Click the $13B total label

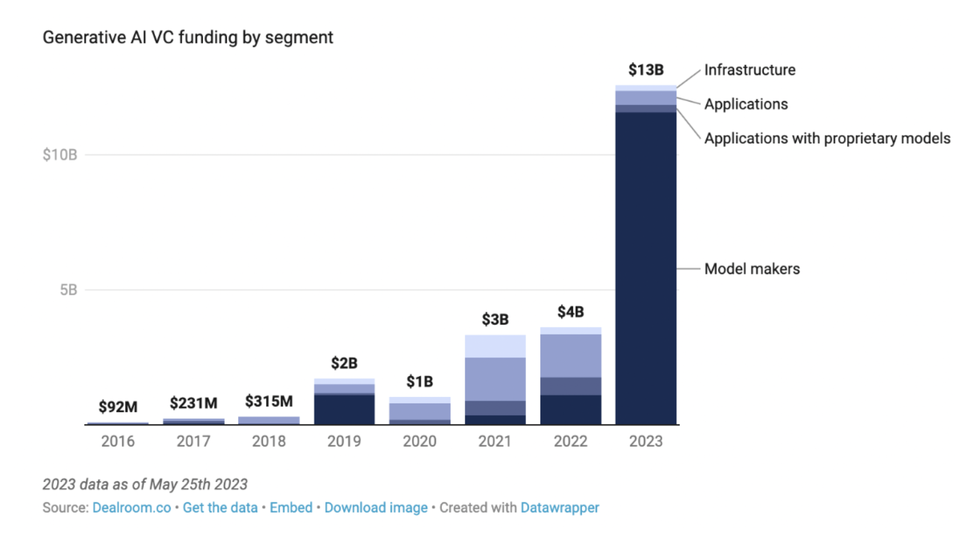tap(646, 70)
